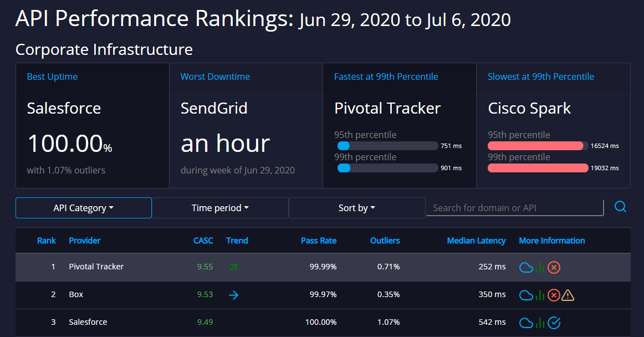Open the API Category dropdown
The width and height of the screenshot is (644, 337).
[x=84, y=208]
